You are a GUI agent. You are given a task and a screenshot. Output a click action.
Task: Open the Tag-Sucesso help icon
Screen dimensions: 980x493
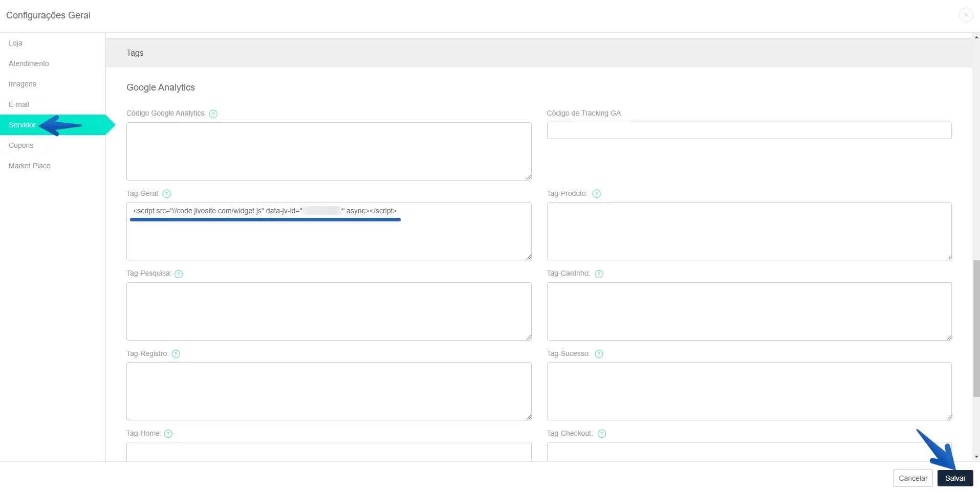point(599,354)
